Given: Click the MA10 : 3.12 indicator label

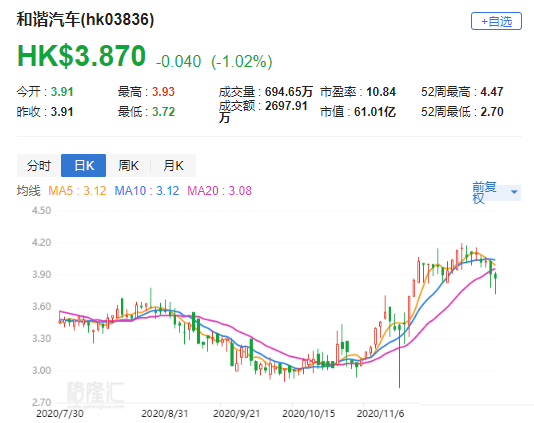Looking at the screenshot, I should pyautogui.click(x=147, y=191).
